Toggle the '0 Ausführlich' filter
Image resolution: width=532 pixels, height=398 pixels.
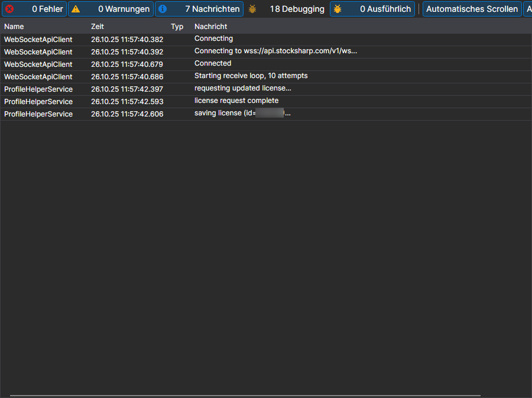(372, 9)
